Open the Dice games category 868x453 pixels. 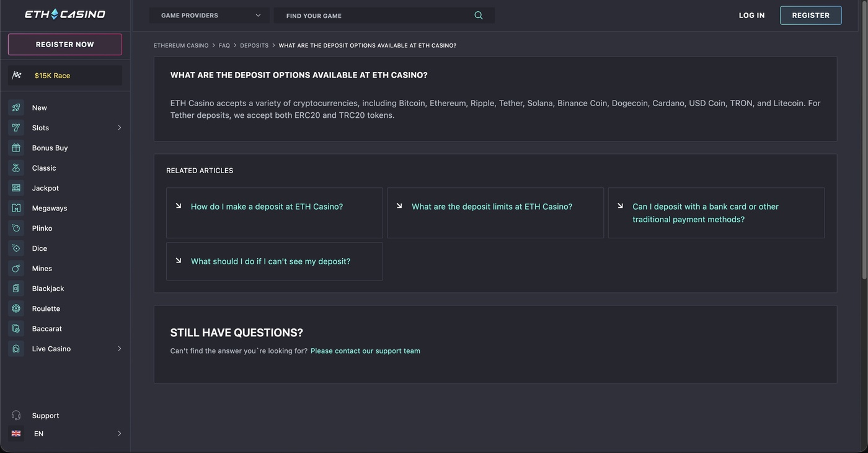point(40,248)
